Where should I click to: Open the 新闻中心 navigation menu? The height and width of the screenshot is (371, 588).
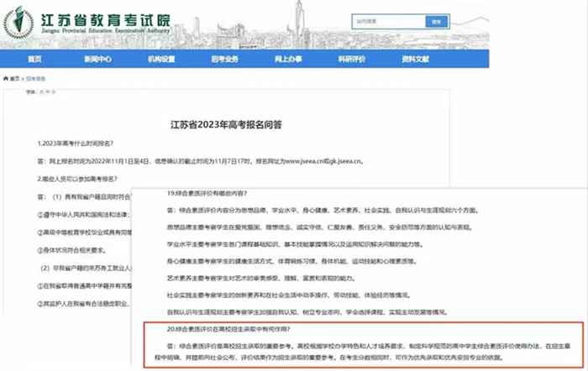coord(97,60)
